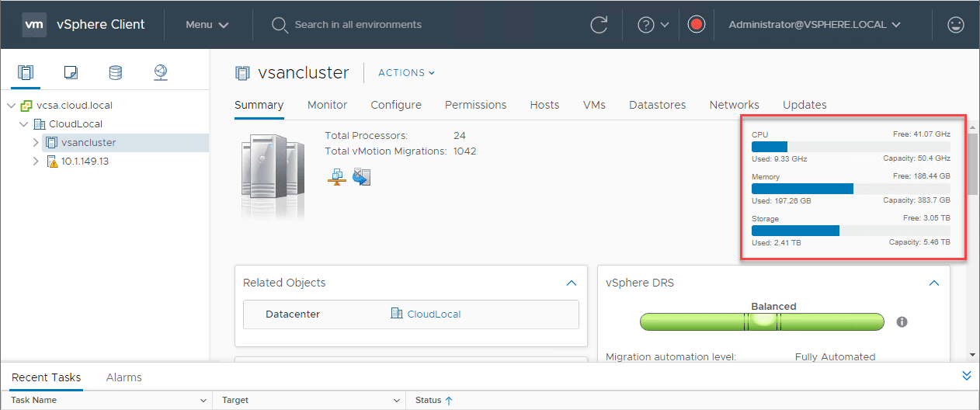Open the CloudLocal datacenter link
980x410 pixels.
[x=433, y=314]
